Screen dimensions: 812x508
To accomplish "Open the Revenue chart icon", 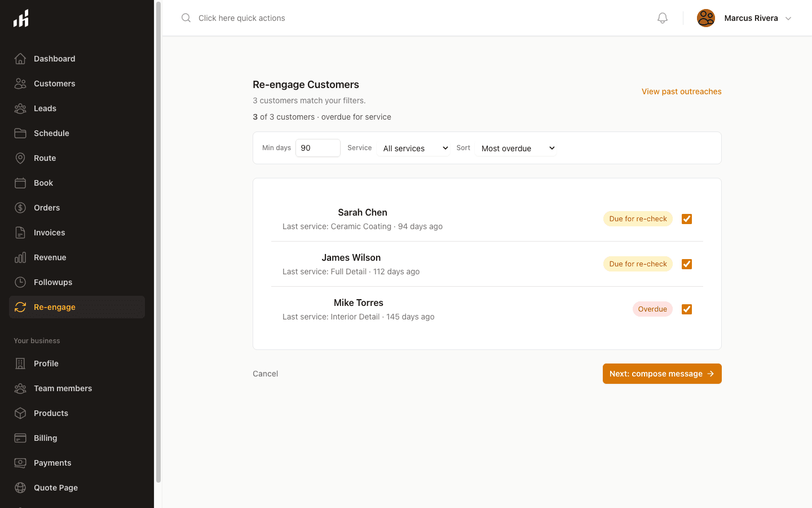I will tap(20, 257).
